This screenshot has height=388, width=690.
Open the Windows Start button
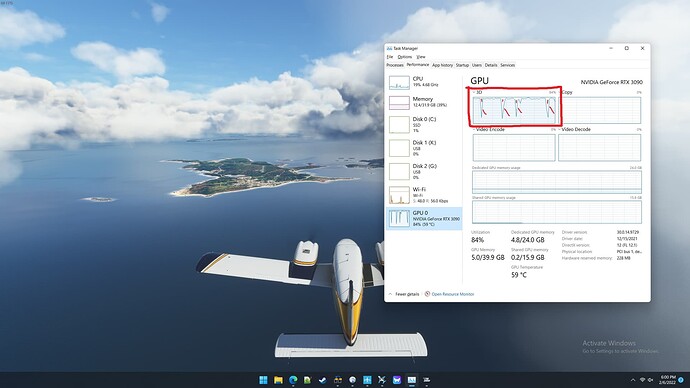pyautogui.click(x=263, y=380)
